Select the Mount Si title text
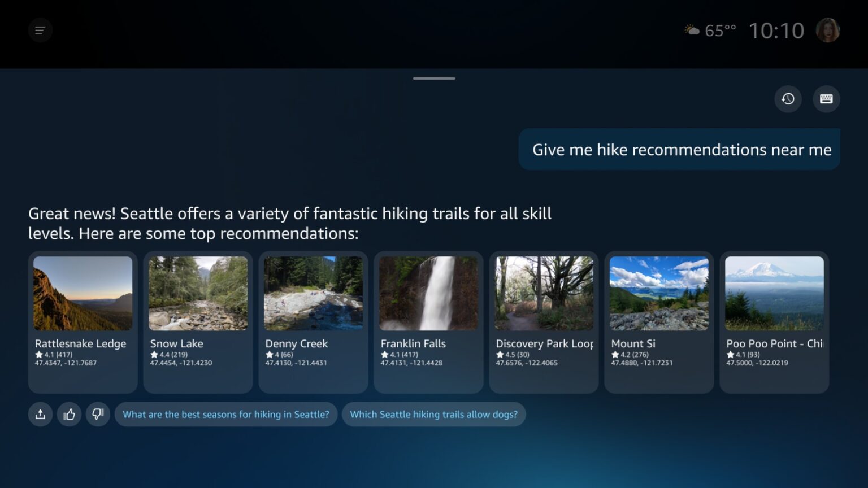 tap(633, 343)
